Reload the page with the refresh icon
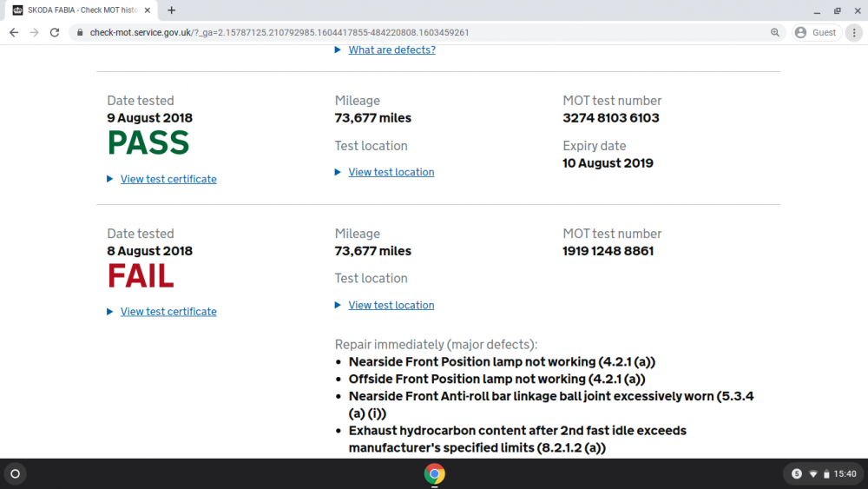868x489 pixels. [x=54, y=33]
